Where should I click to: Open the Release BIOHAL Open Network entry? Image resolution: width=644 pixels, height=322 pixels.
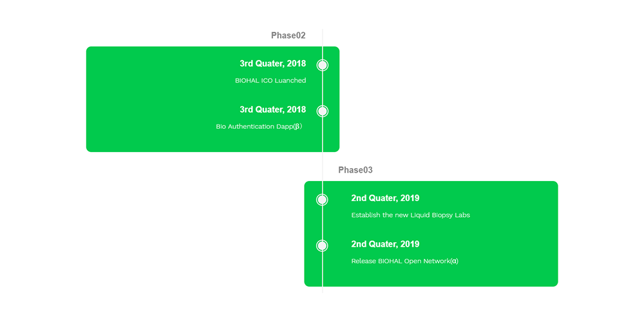pyautogui.click(x=404, y=261)
